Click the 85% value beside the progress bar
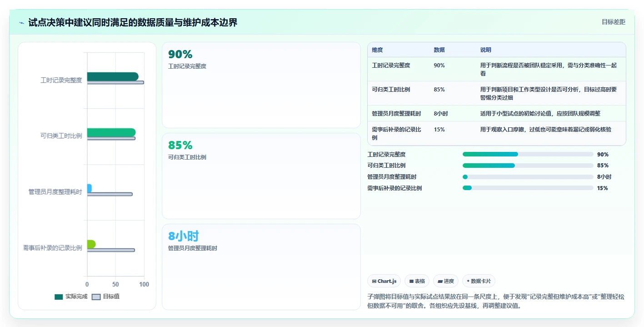Screen dimensions: 644x327 click(x=603, y=166)
